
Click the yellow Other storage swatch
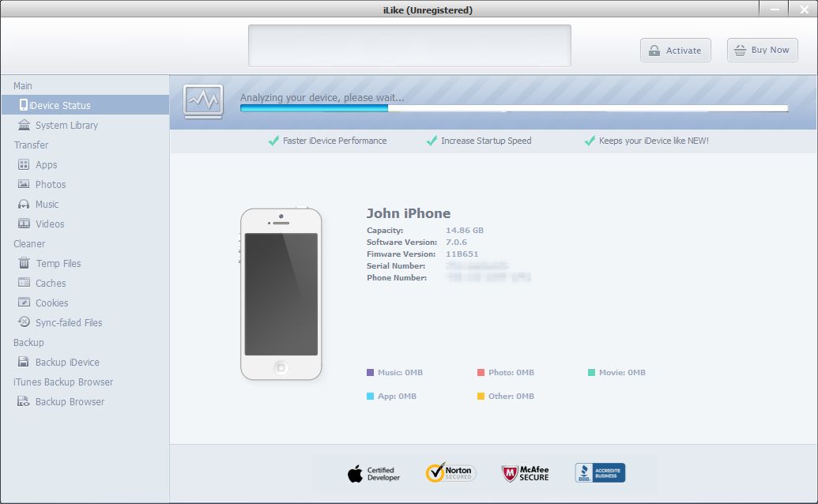click(x=481, y=396)
